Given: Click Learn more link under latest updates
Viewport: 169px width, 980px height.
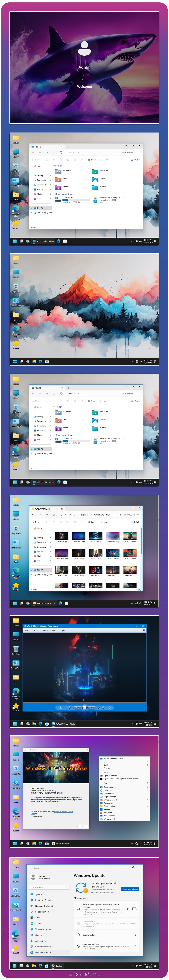Looking at the screenshot, I should [x=87, y=915].
